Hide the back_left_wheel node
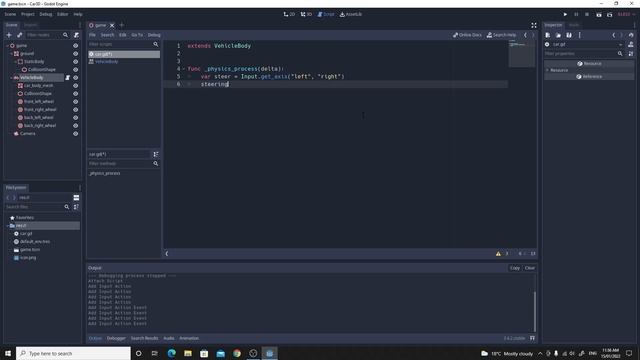 (76, 118)
